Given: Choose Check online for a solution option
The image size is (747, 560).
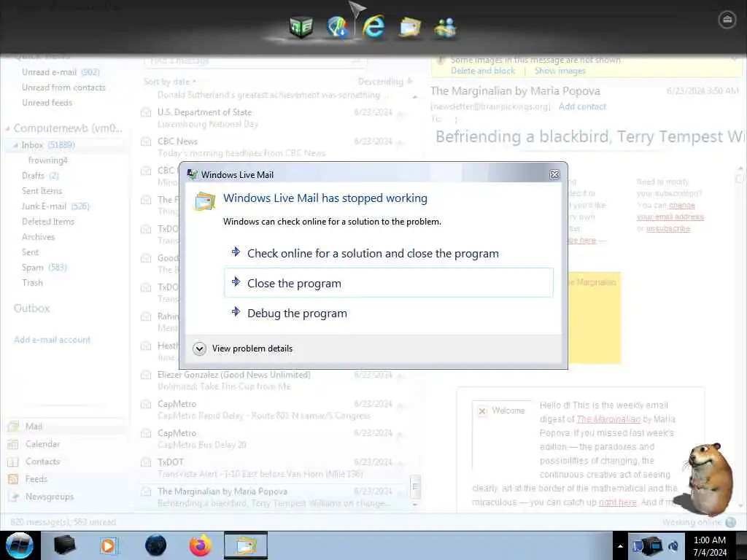Looking at the screenshot, I should (x=389, y=253).
